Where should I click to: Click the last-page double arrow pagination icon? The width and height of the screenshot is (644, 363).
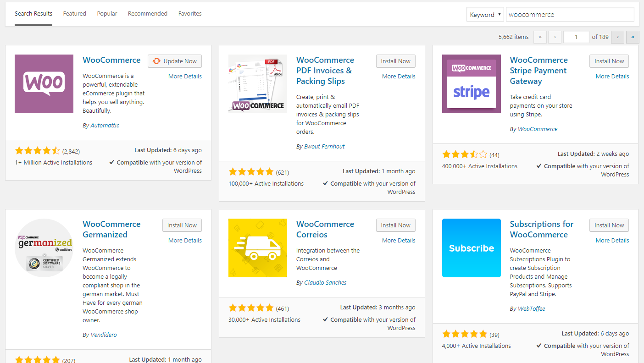pos(633,37)
